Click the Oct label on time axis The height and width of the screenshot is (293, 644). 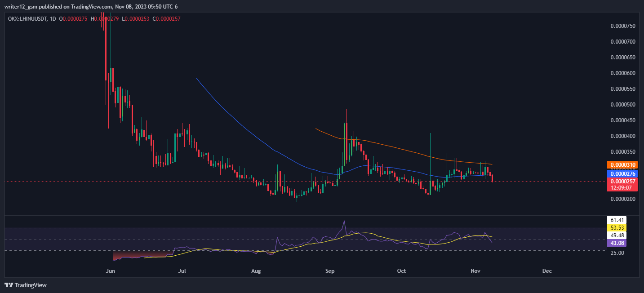pyautogui.click(x=402, y=271)
